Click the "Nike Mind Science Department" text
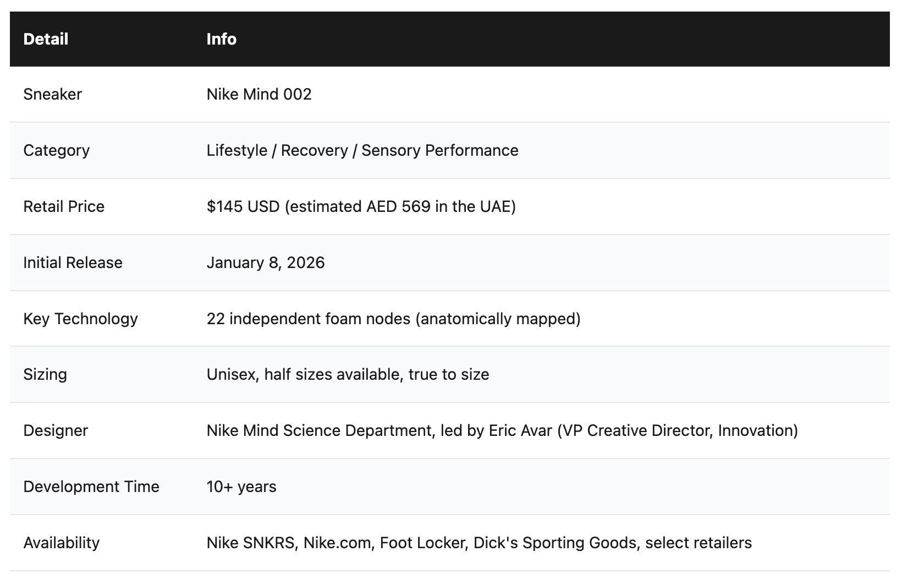The height and width of the screenshot is (579, 924). [320, 430]
